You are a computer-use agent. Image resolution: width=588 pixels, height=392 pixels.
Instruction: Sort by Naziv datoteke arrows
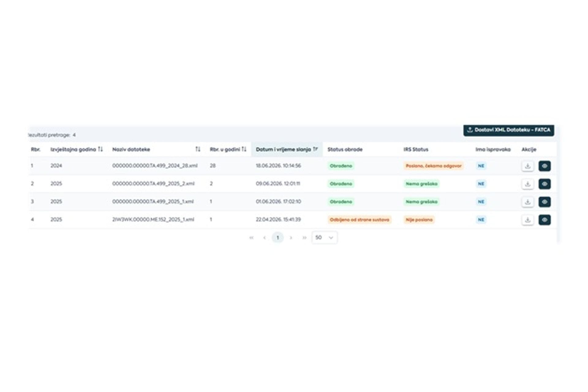pyautogui.click(x=198, y=149)
